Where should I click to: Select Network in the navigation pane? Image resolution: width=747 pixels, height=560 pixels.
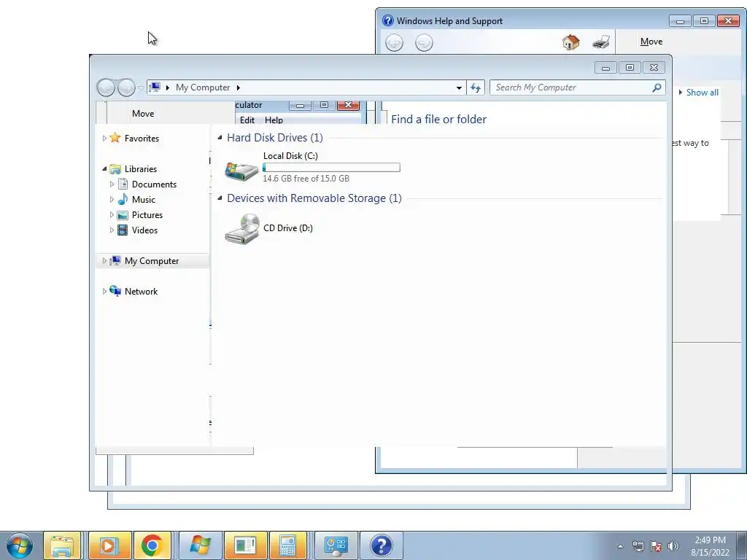(141, 291)
